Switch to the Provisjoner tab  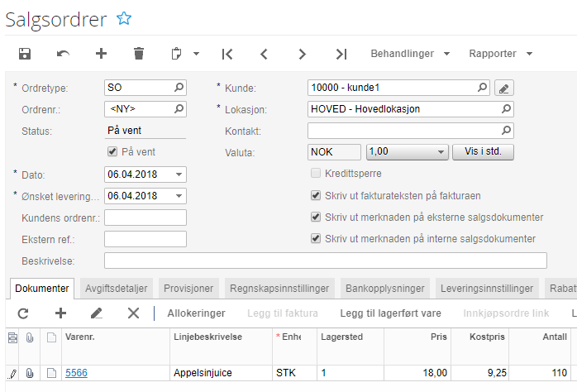[188, 289]
